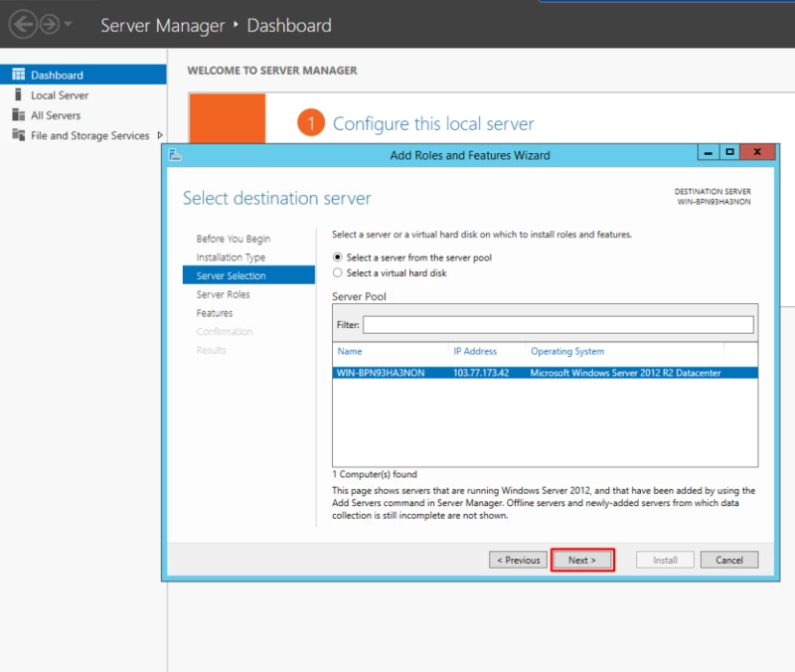Expand File and Storage Services arrow

click(160, 135)
